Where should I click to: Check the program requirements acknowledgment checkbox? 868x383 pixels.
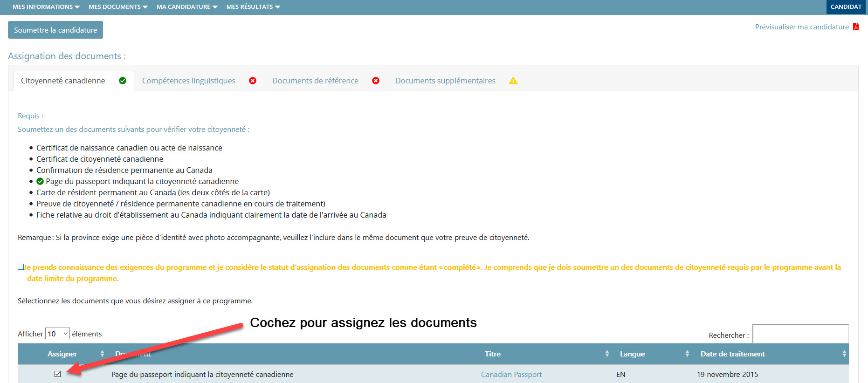[x=21, y=267]
